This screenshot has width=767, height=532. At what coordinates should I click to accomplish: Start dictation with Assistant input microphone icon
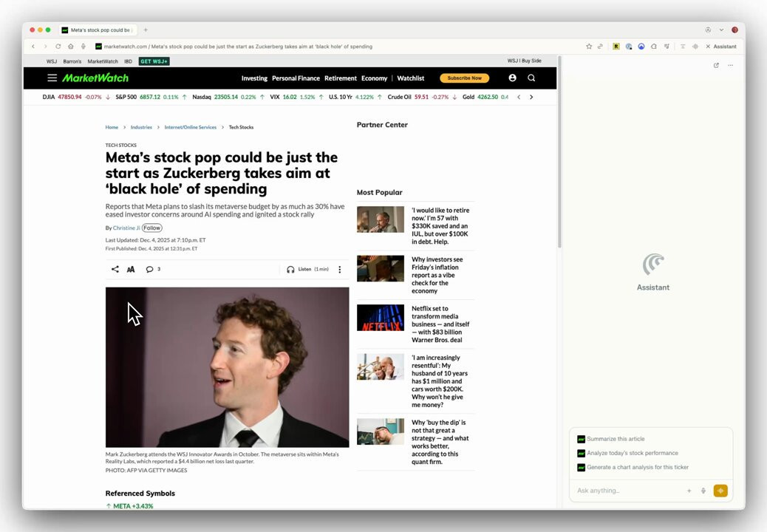703,491
